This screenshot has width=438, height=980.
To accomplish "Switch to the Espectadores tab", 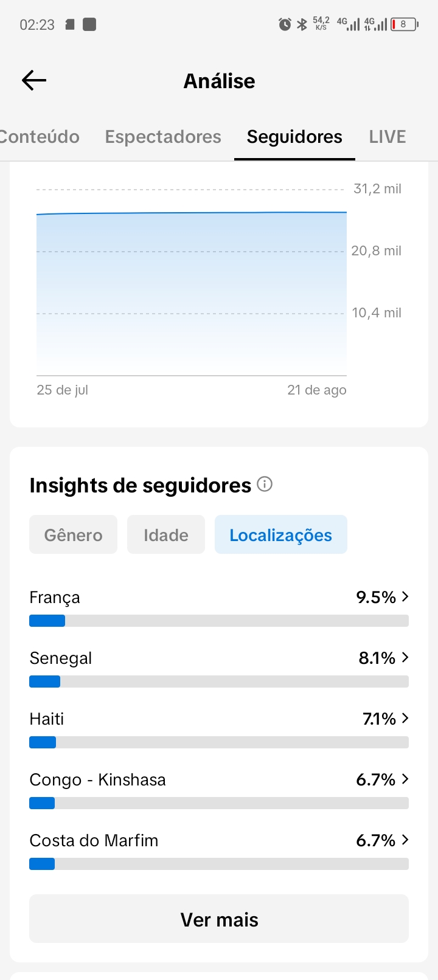I will pos(163,137).
